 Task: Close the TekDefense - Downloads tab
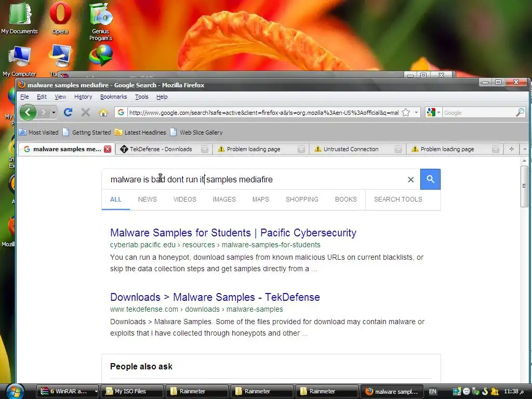click(204, 149)
